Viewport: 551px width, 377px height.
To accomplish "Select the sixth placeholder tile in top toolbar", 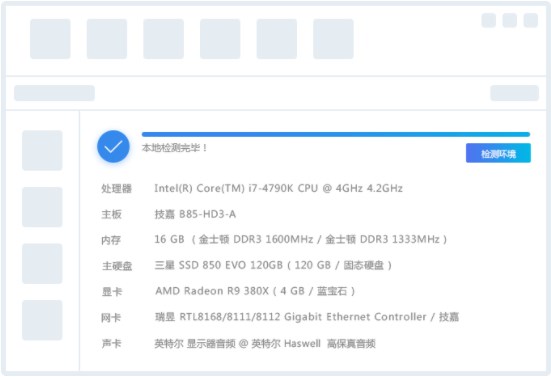I will (x=333, y=39).
